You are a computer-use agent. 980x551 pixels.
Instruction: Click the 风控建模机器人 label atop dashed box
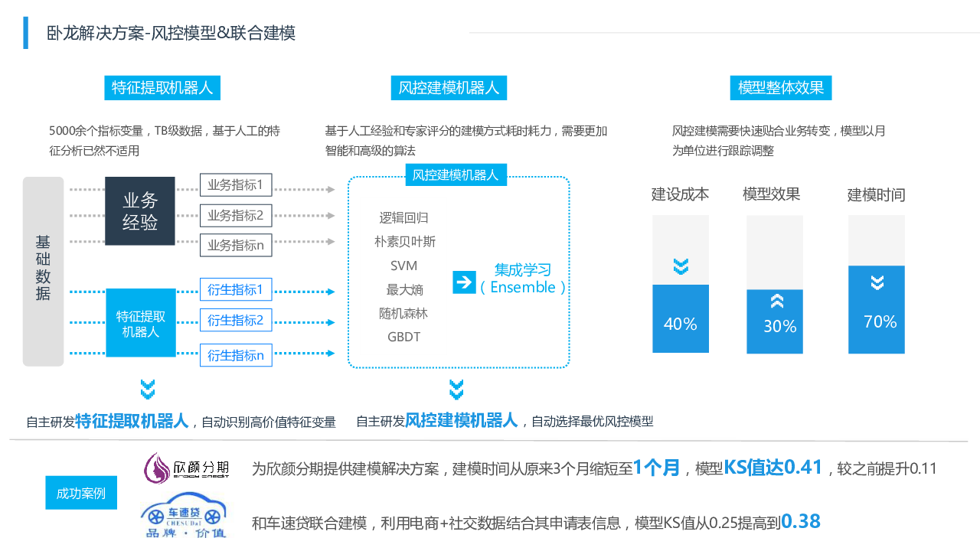[456, 175]
